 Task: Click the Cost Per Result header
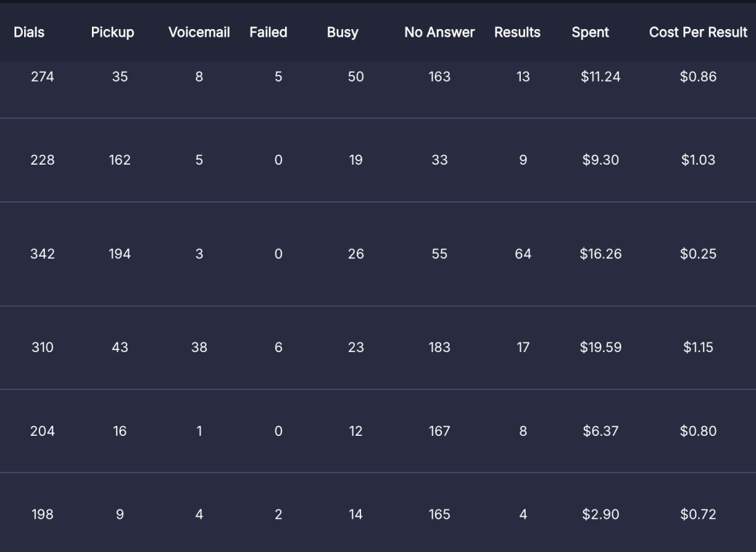698,33
